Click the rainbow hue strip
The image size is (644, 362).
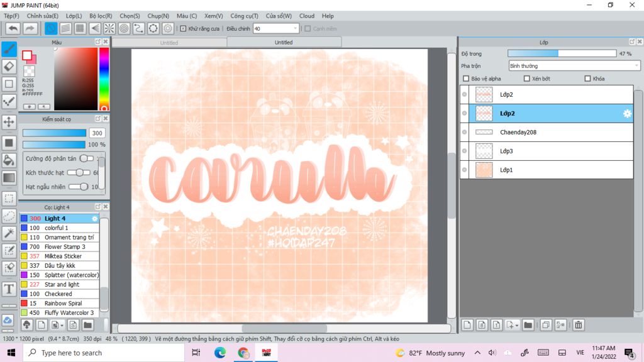tap(104, 79)
